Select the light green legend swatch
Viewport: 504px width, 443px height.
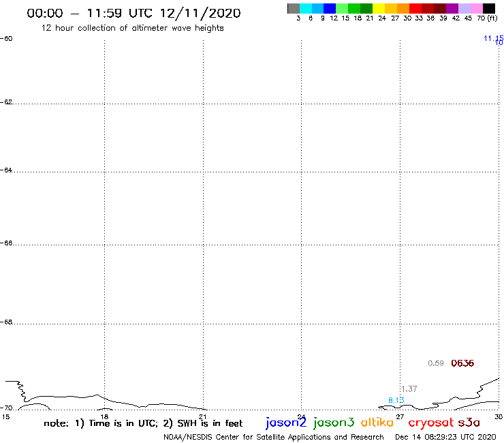click(342, 8)
